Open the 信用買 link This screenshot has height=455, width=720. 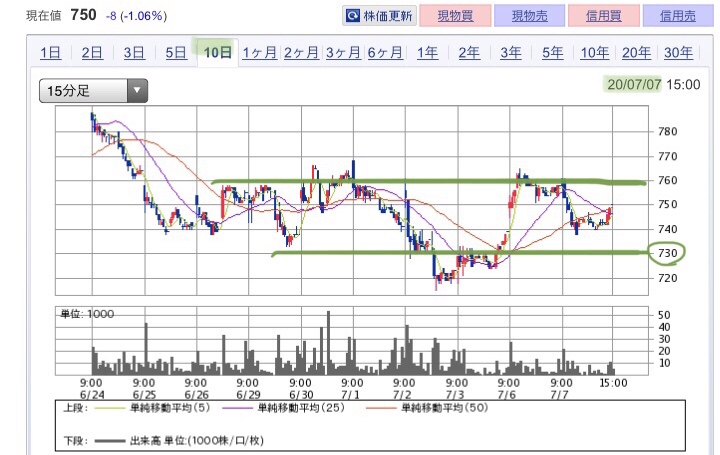(604, 16)
